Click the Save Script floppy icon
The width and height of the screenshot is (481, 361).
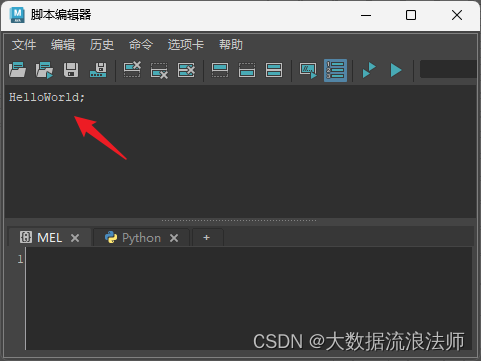click(71, 70)
